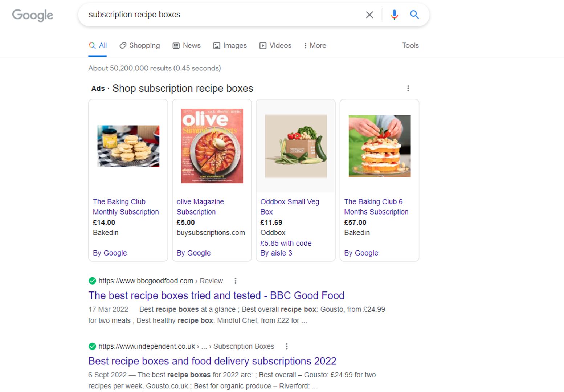Switch to the Videos tab
The width and height of the screenshot is (564, 392).
point(275,45)
